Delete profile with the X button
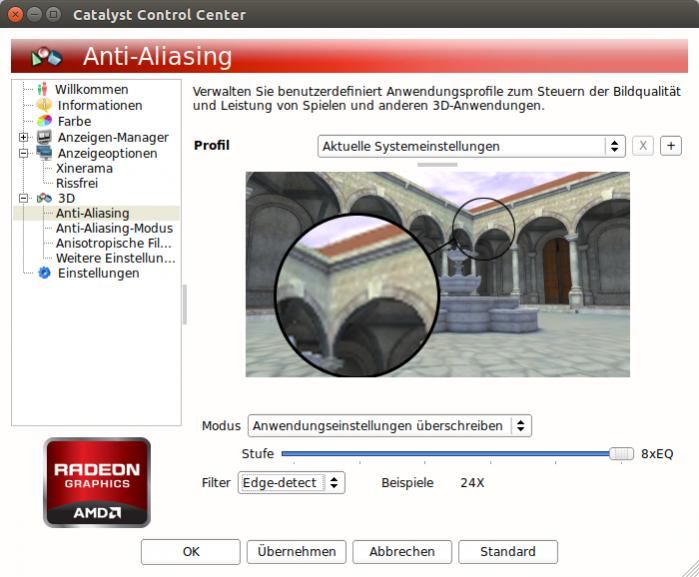 tap(643, 146)
